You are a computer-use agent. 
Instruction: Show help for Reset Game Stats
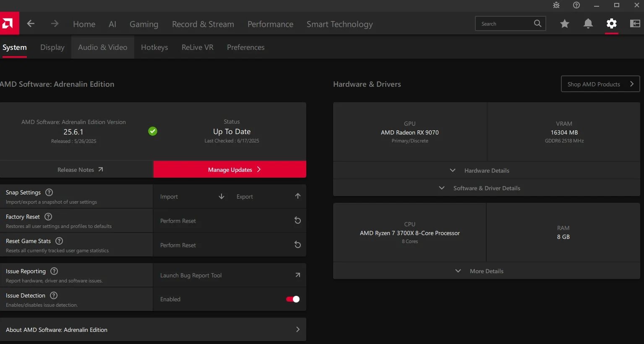(x=59, y=241)
